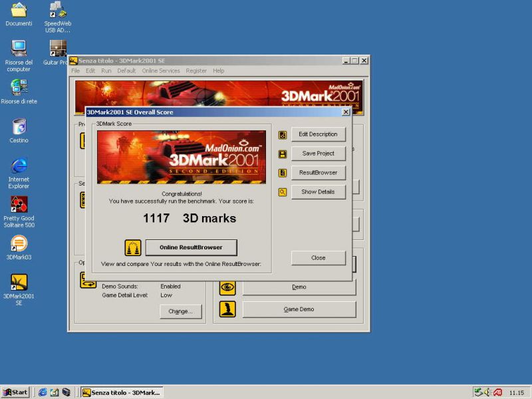The height and width of the screenshot is (399, 532).
Task: Open the Online Services menu
Action: click(161, 70)
